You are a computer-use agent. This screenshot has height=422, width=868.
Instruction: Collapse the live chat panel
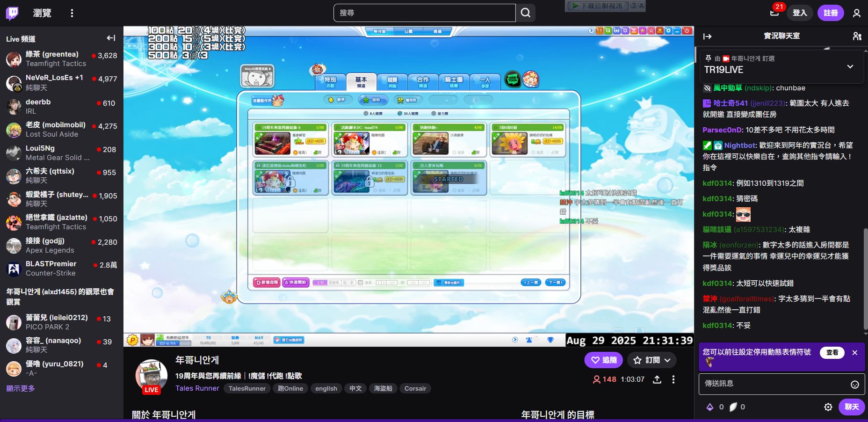pyautogui.click(x=708, y=36)
